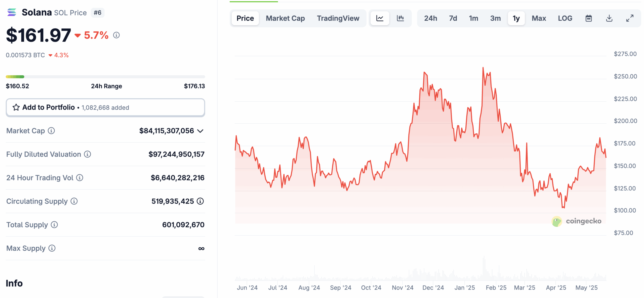This screenshot has height=298, width=644.
Task: Click the #6 rank badge
Action: click(x=98, y=13)
